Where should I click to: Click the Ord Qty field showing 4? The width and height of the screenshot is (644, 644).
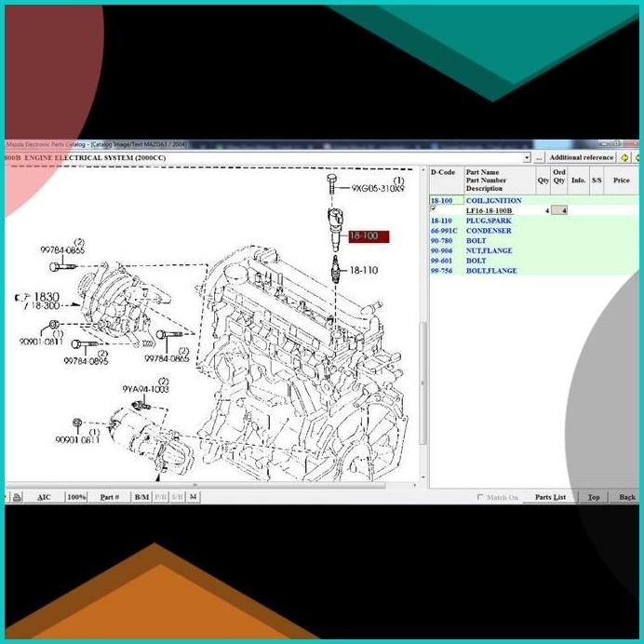tap(559, 210)
